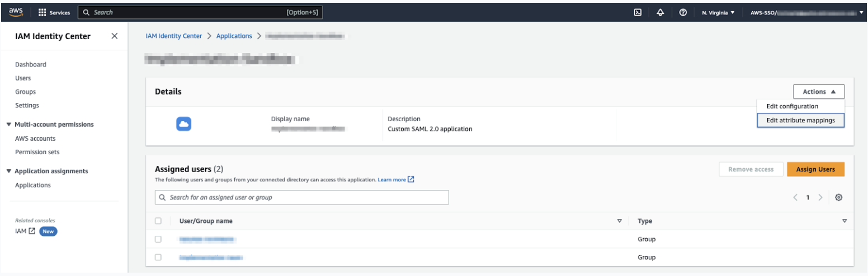Image resolution: width=868 pixels, height=276 pixels.
Task: Sort by Type column arrow
Action: point(844,221)
